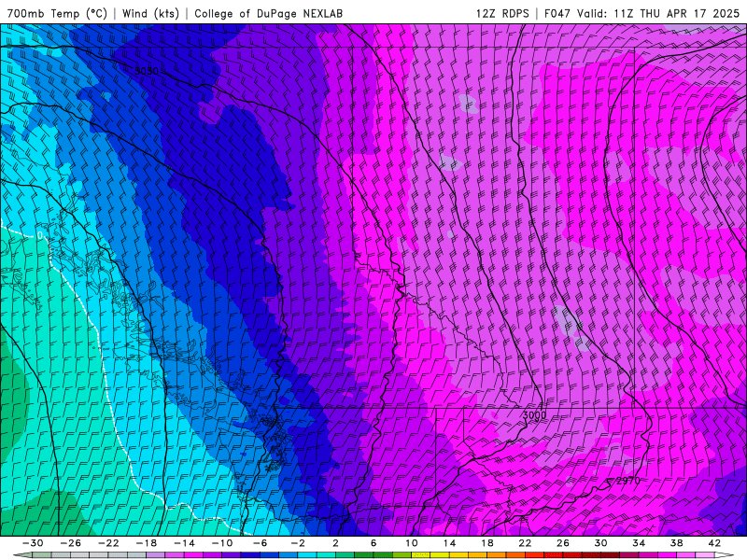Click the "College of DuPage NEXLAB" label
The height and width of the screenshot is (560, 747).
click(268, 14)
